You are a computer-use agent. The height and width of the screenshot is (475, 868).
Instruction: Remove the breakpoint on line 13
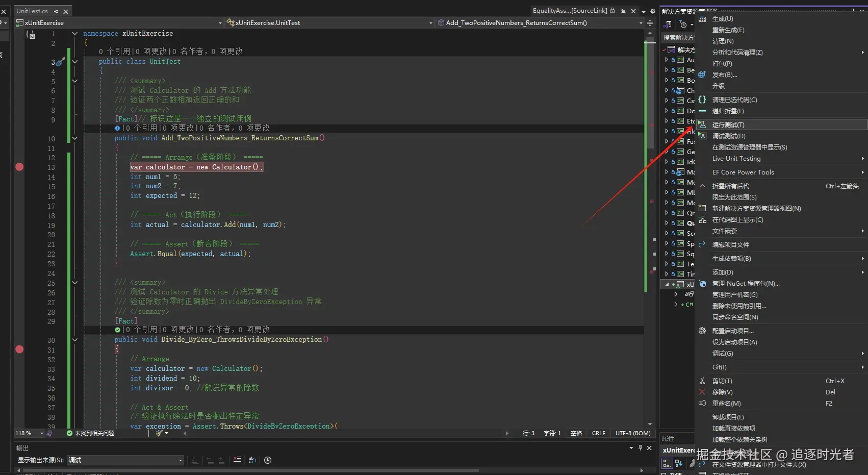click(x=19, y=167)
